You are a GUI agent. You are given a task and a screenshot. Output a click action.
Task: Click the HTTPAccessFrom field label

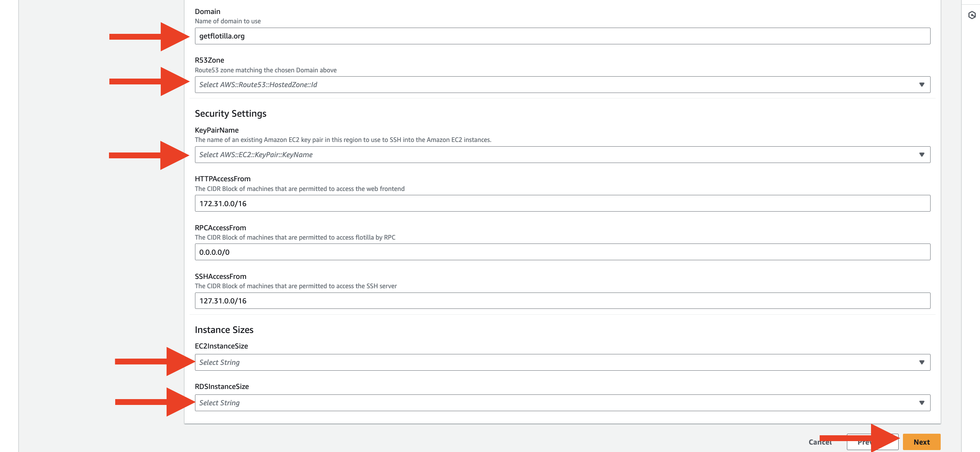[x=223, y=179]
